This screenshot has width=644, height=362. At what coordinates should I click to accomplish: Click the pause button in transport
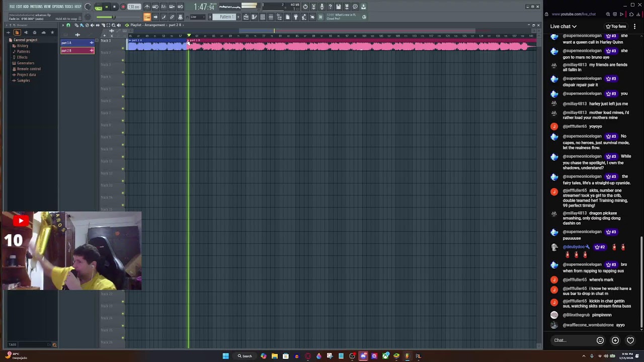tap(107, 7)
